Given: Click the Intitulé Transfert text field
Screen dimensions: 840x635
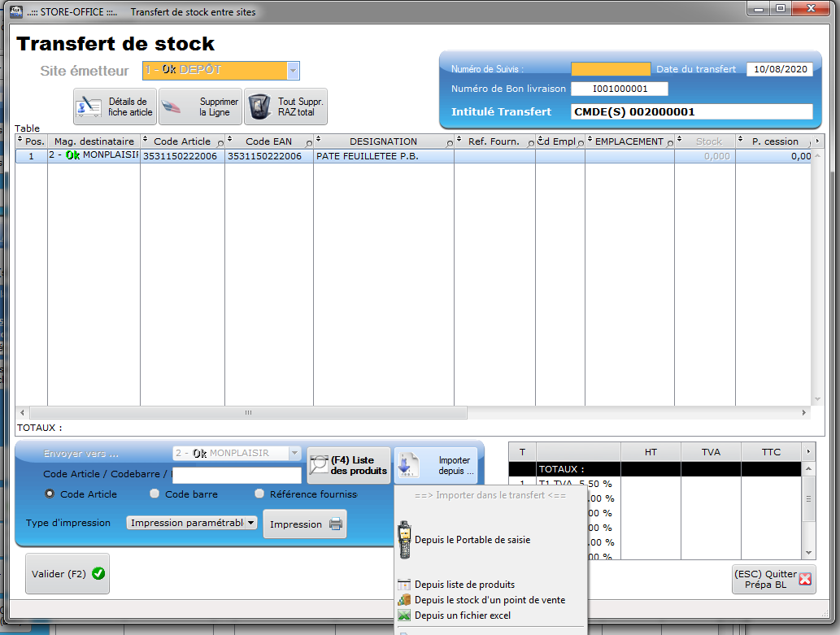Looking at the screenshot, I should pos(690,112).
